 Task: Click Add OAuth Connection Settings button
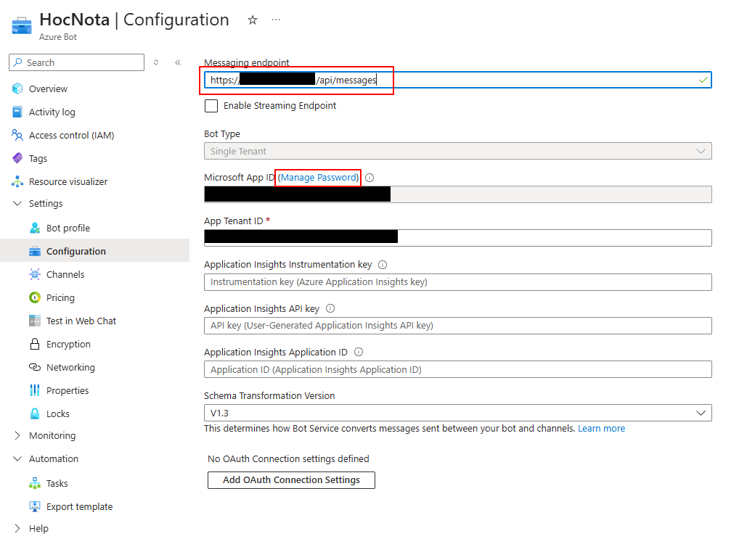(291, 480)
